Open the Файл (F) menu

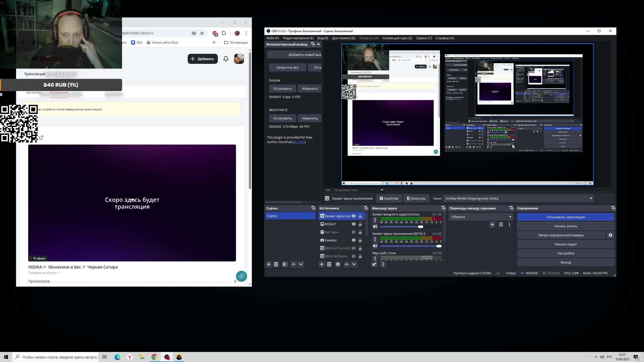coord(273,38)
